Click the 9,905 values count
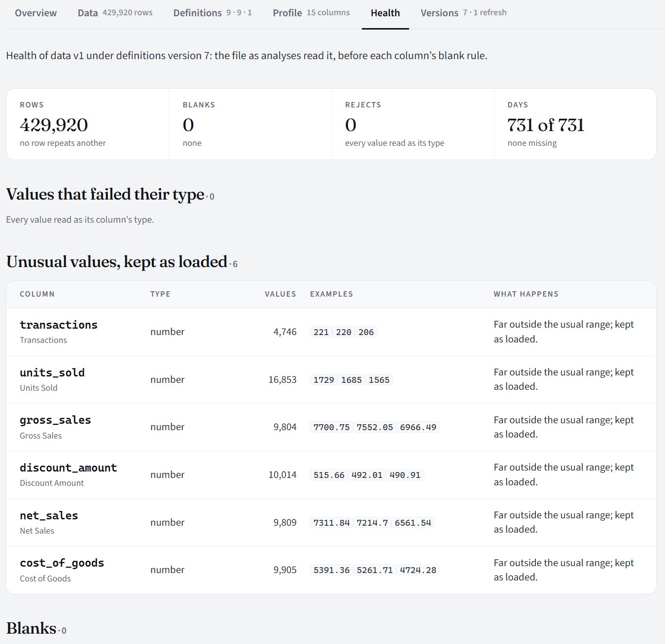Screen dimensions: 665x644 click(x=285, y=570)
